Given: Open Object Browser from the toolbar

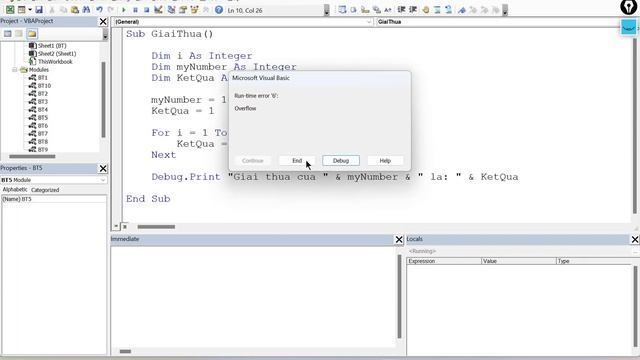Looking at the screenshot, I should [x=194, y=10].
